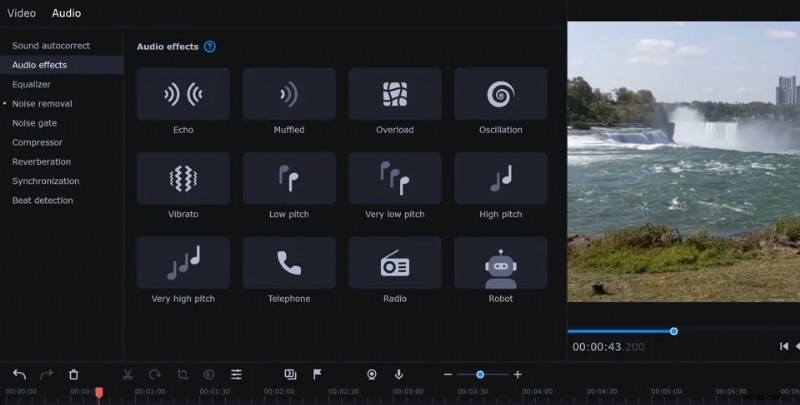The height and width of the screenshot is (405, 800).
Task: Start webcam recording from toolbar
Action: pyautogui.click(x=372, y=374)
